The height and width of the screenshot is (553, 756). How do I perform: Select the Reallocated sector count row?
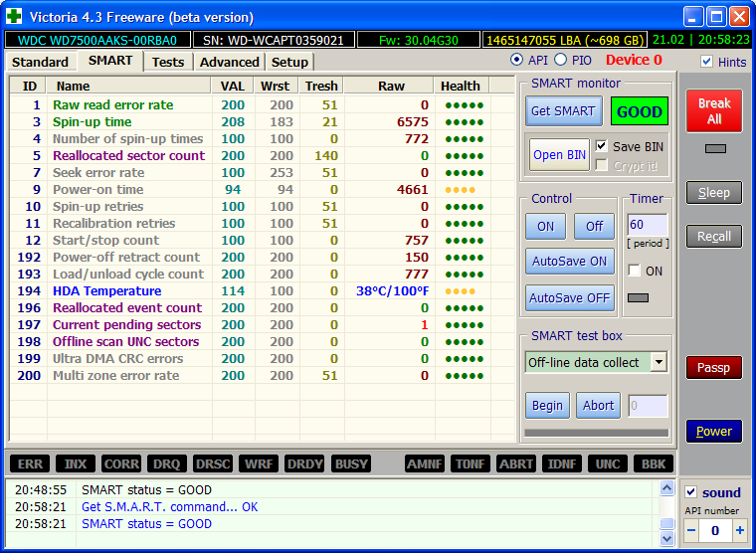[x=262, y=156]
